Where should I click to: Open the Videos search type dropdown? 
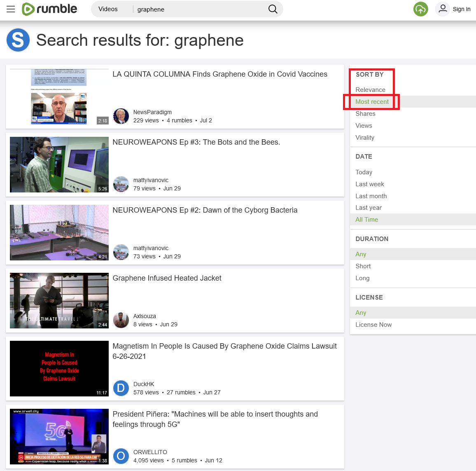(108, 9)
